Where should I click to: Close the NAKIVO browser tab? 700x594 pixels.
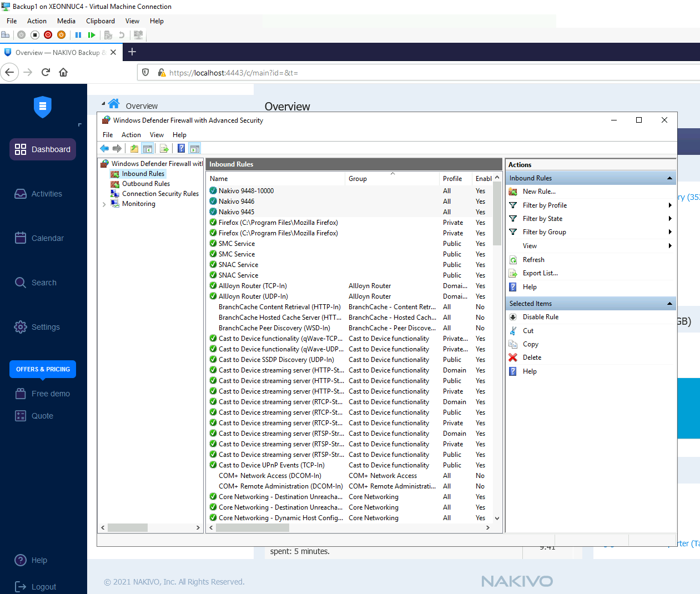pos(113,52)
